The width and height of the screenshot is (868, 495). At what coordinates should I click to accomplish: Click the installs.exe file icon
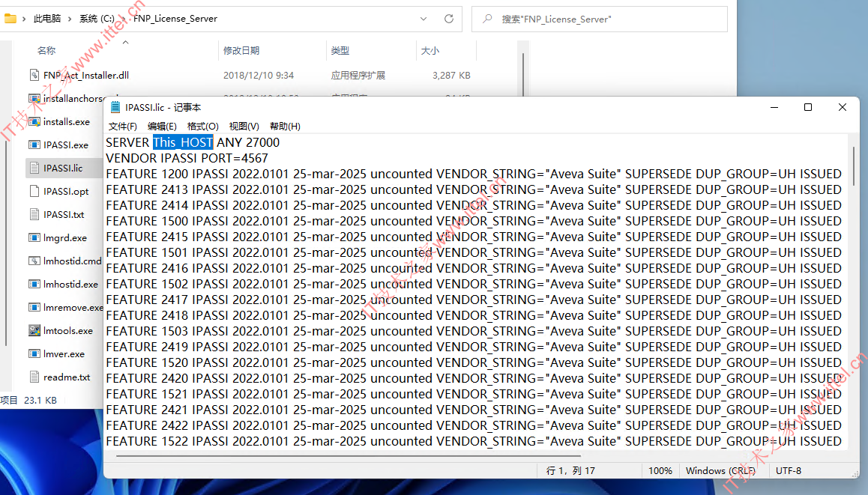click(34, 121)
